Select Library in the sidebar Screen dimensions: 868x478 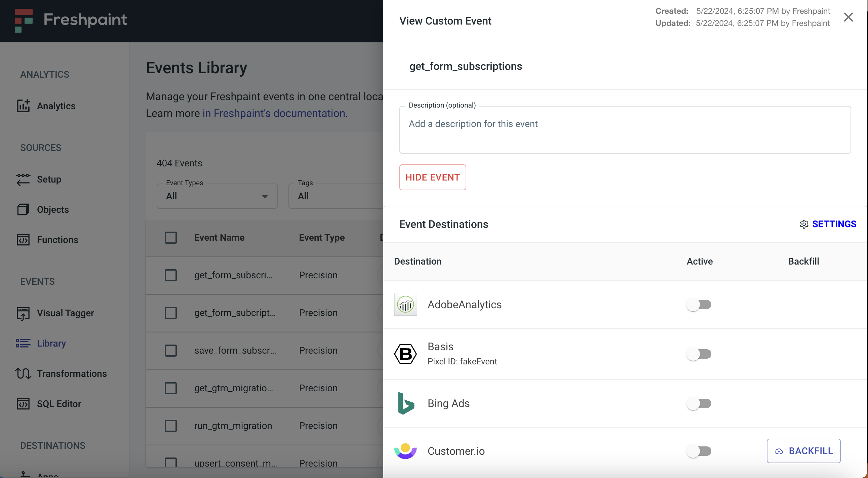pos(51,343)
